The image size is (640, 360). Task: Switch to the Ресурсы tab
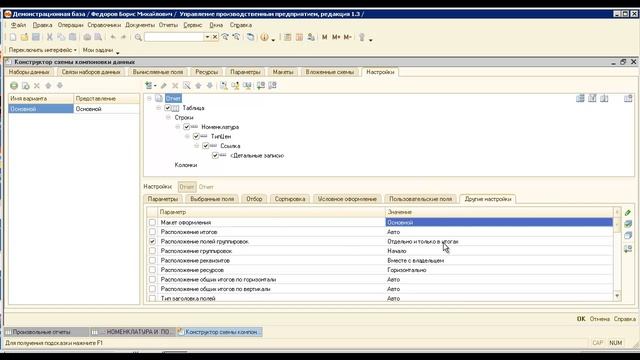(207, 72)
